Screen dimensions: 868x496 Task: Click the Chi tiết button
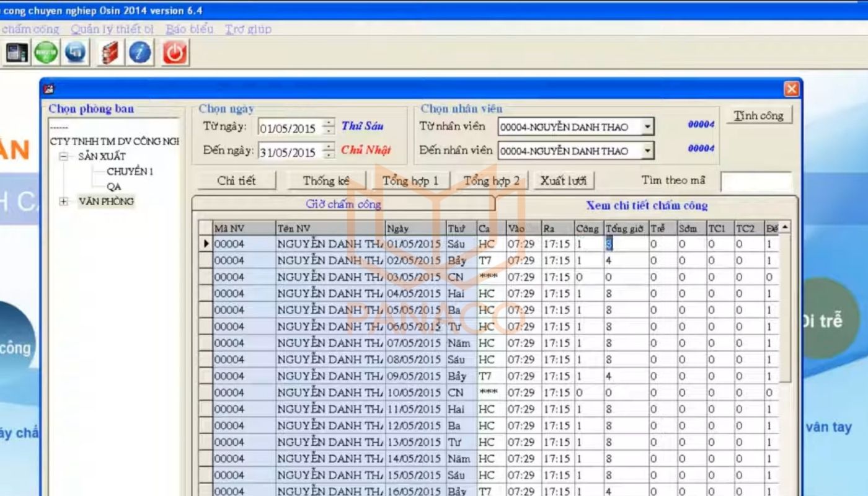236,180
